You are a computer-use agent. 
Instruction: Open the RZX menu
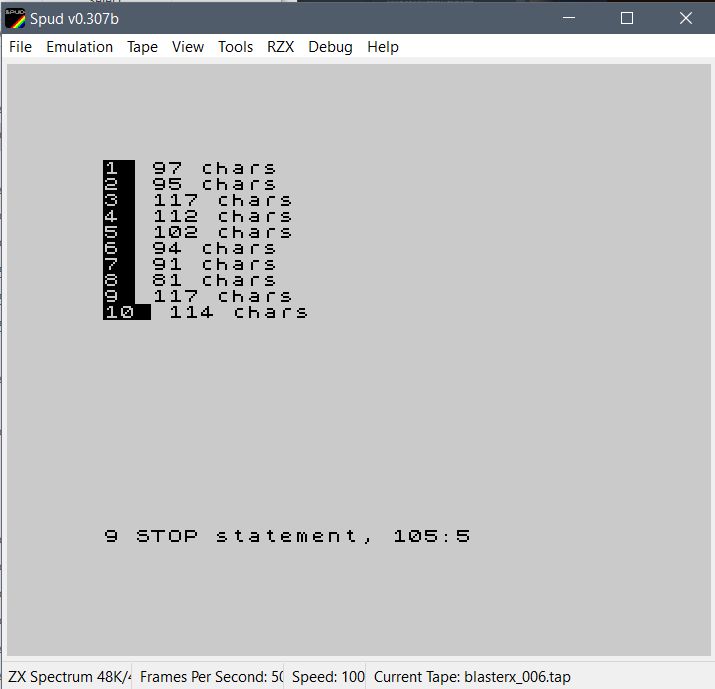(280, 47)
